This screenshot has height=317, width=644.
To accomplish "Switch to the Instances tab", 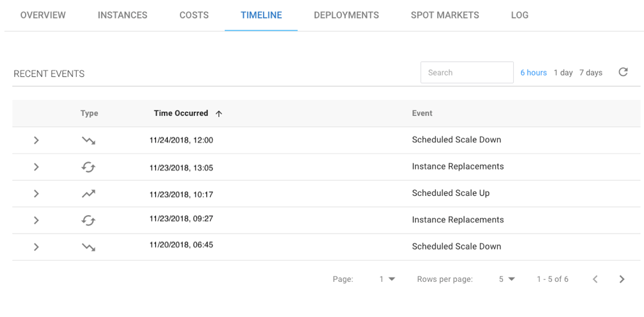I will coord(122,15).
